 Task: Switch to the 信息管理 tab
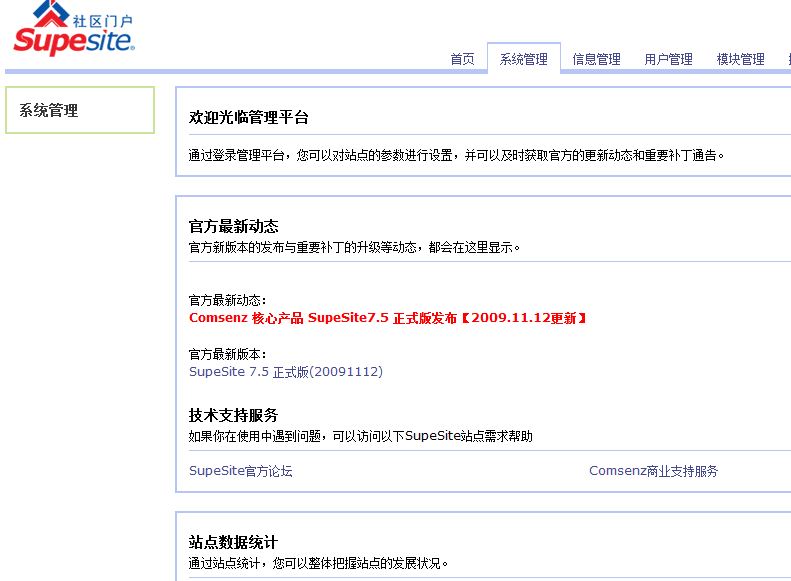(x=596, y=60)
